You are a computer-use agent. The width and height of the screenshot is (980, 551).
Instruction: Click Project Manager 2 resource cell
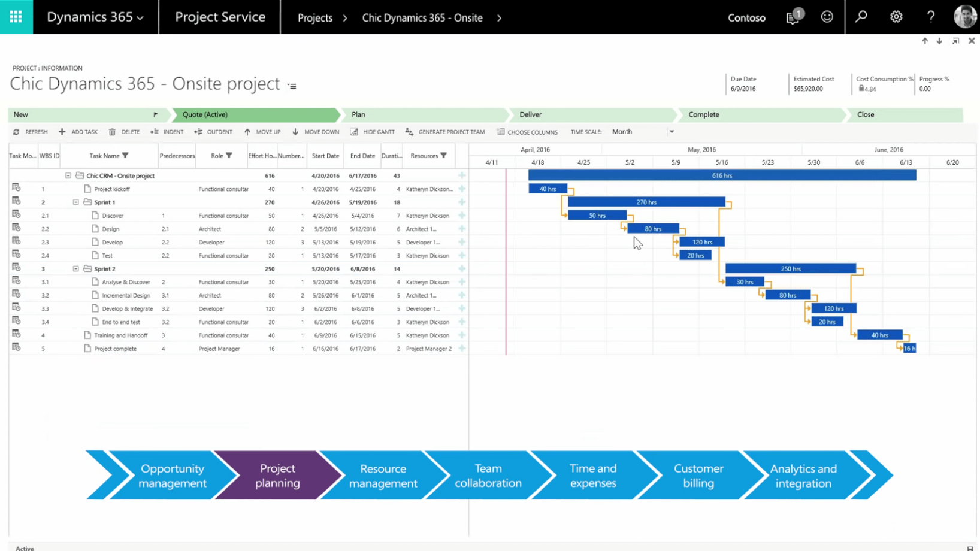429,348
